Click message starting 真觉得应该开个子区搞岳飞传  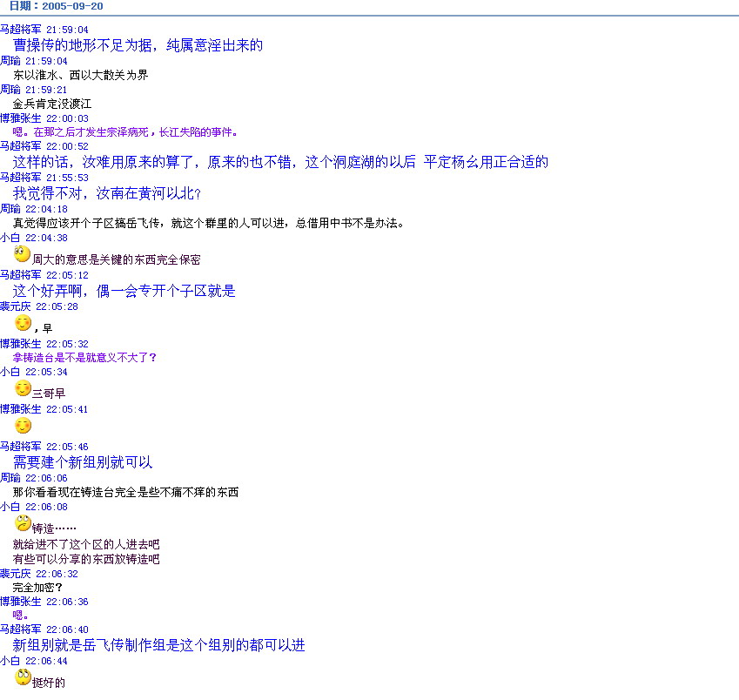pos(208,224)
